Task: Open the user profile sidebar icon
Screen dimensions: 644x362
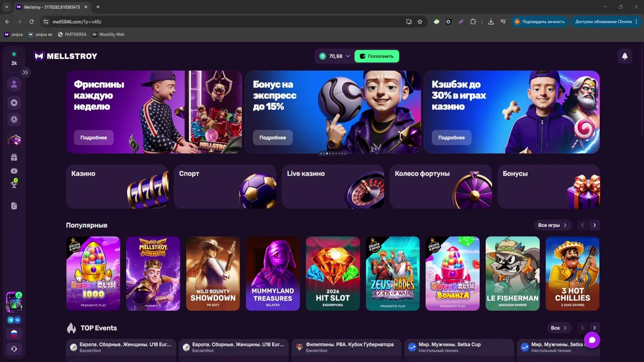Action: point(14,84)
